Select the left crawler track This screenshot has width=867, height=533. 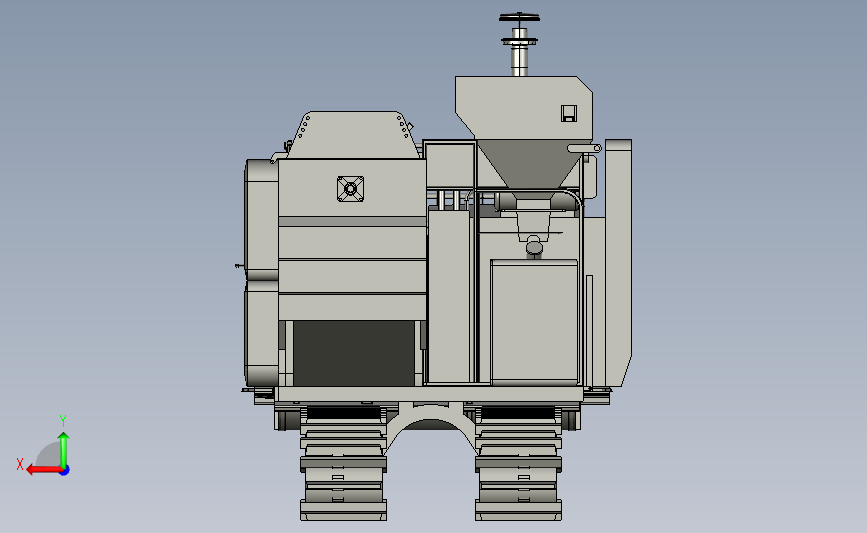click(x=343, y=463)
